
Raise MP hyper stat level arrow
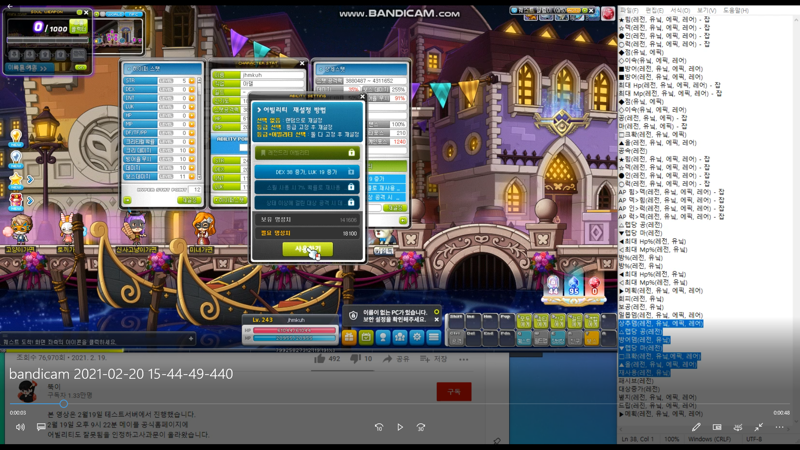(x=192, y=124)
